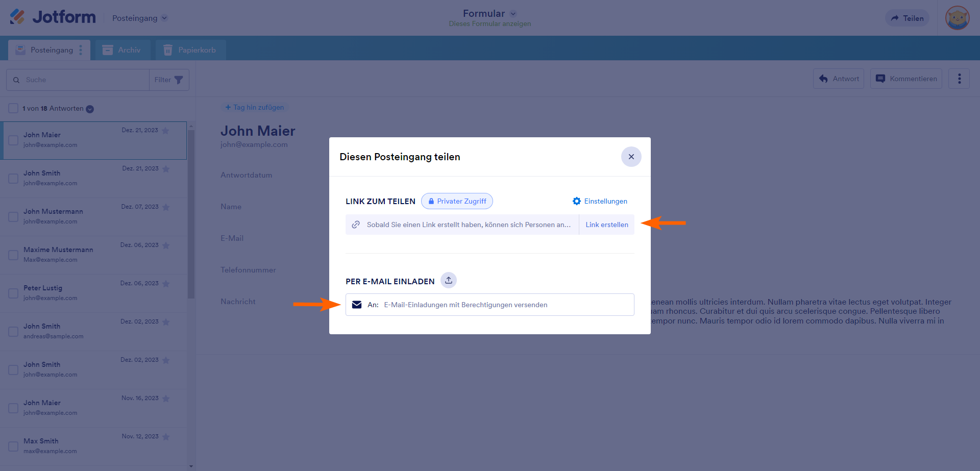The width and height of the screenshot is (980, 471).
Task: Check the John Maier Nov. 16 submission
Action: (x=13, y=408)
